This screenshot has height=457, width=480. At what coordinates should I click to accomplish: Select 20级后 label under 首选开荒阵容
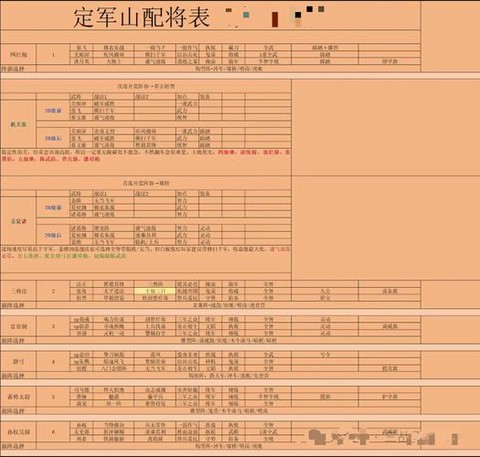click(x=53, y=235)
